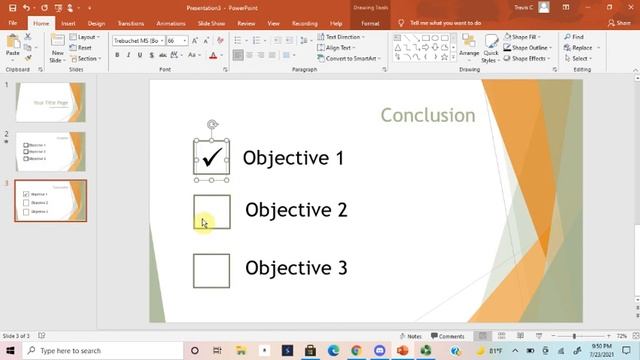640x360 pixels.
Task: Clear all formatting
Action: pos(220,41)
